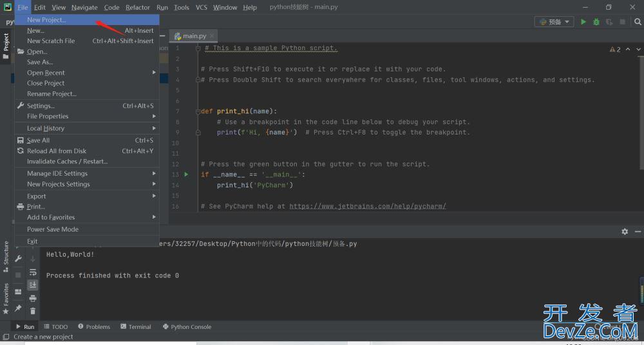Expand the Export submenu
The image size is (644, 345).
pos(87,196)
